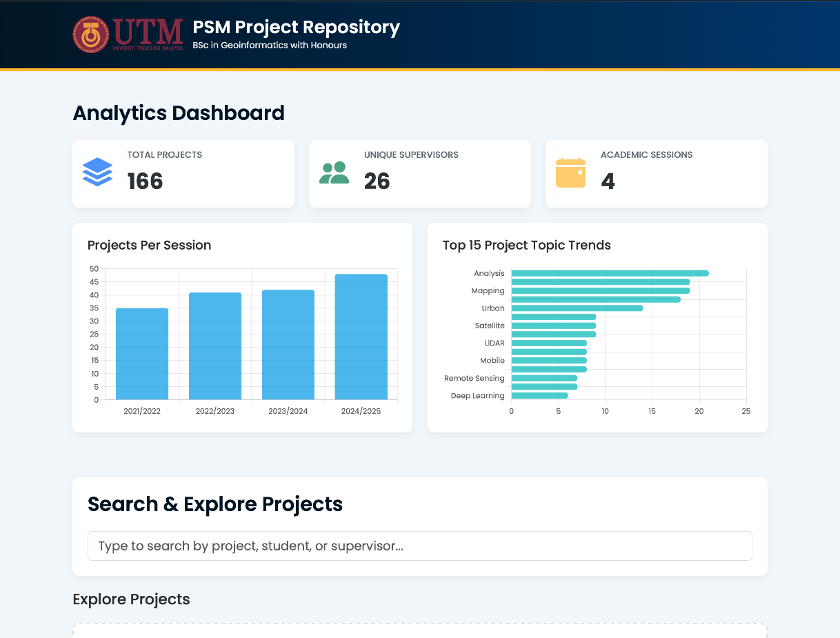The image size is (840, 638).
Task: Click the UTM university logo
Action: tap(128, 34)
